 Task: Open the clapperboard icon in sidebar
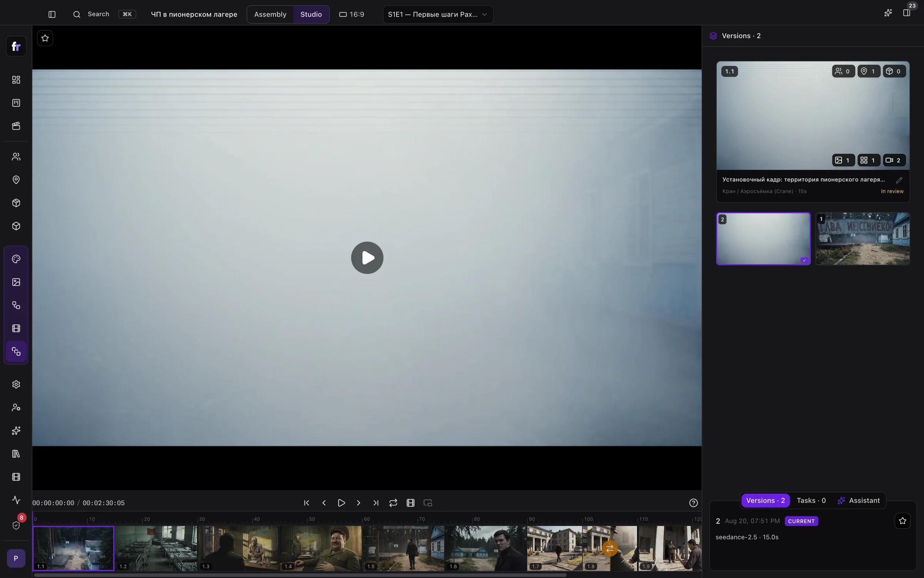point(16,126)
